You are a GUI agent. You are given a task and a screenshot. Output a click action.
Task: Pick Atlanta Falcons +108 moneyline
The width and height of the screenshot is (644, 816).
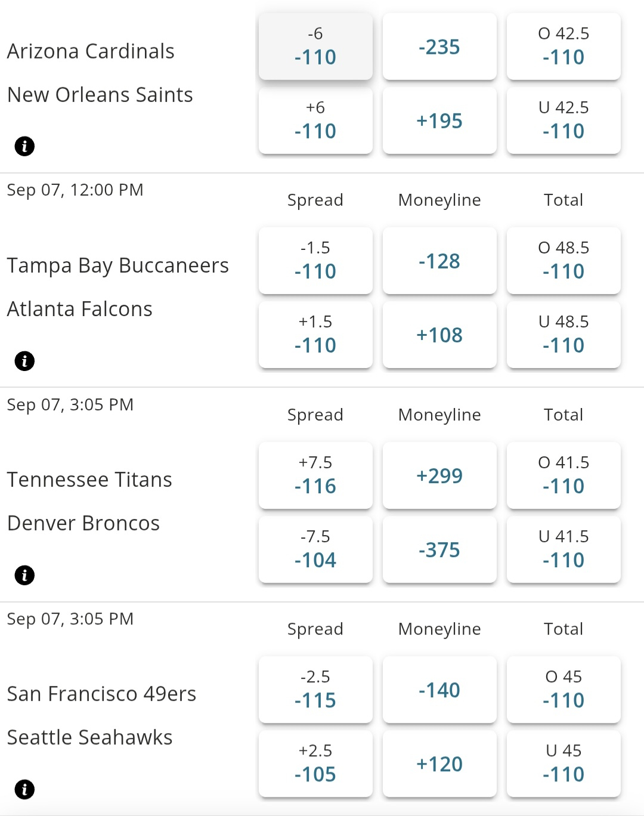click(x=439, y=335)
